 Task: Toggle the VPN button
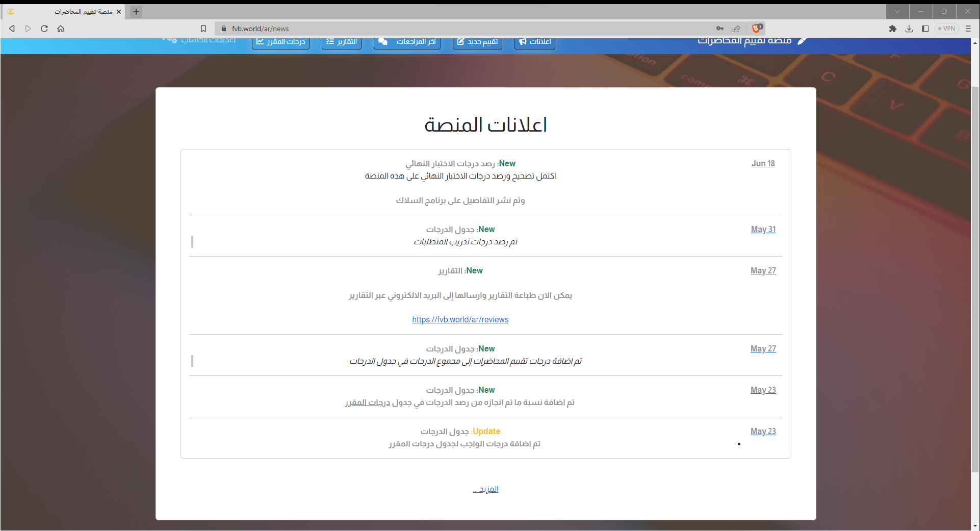[x=947, y=29]
